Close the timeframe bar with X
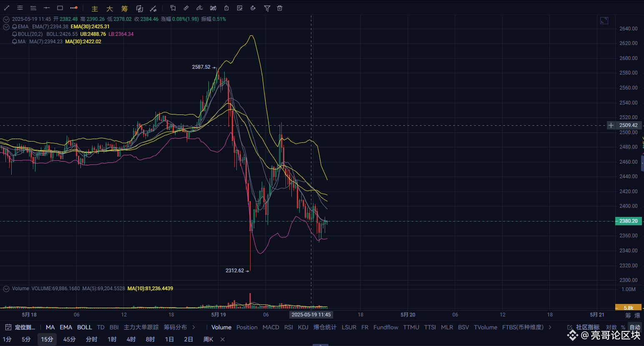The image size is (644, 346). click(223, 339)
